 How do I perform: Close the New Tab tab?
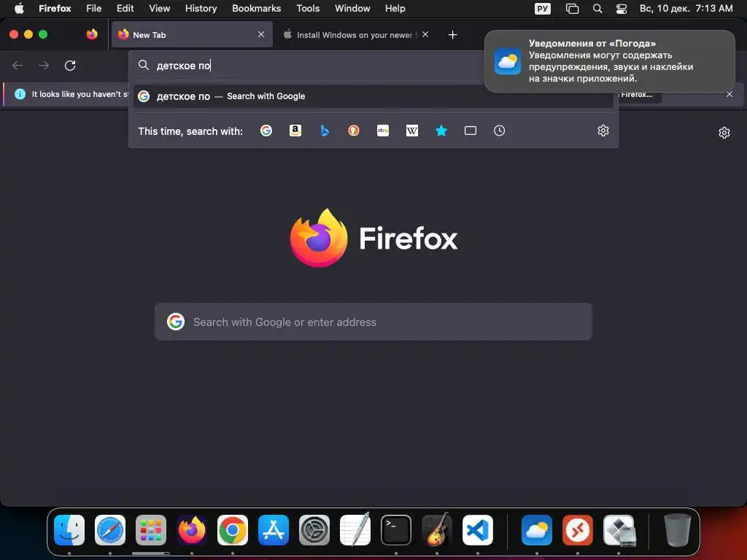(x=261, y=34)
